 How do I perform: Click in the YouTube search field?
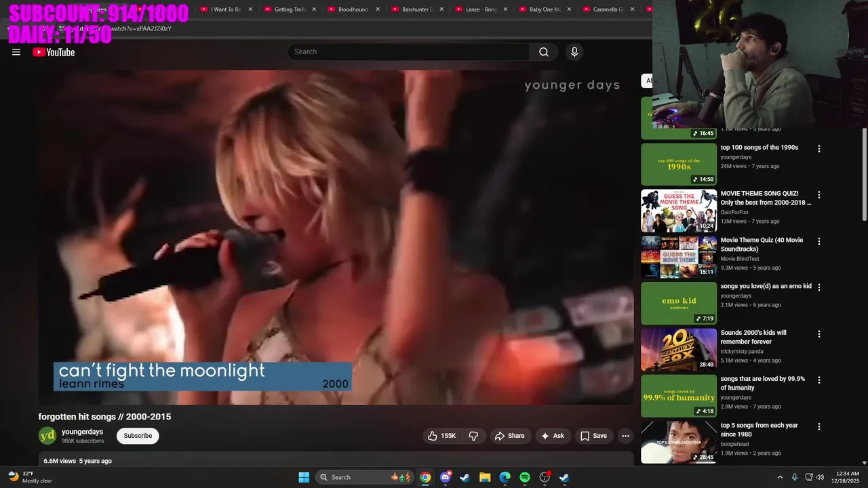click(409, 52)
